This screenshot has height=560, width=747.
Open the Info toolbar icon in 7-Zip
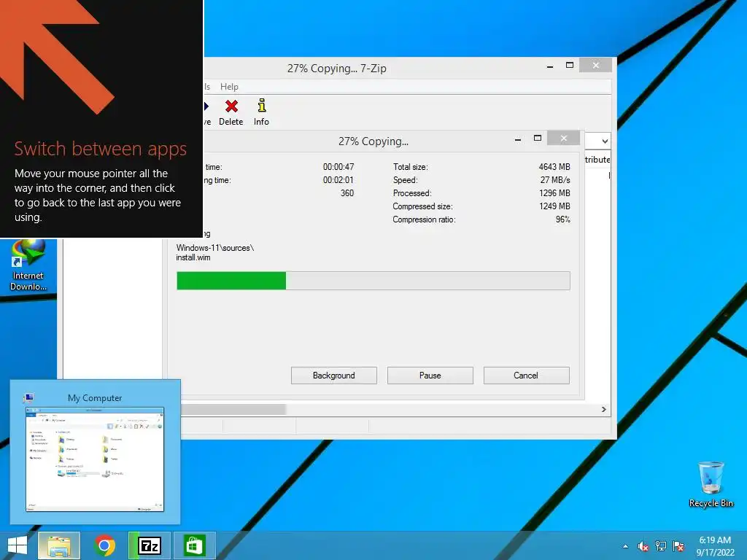261,112
